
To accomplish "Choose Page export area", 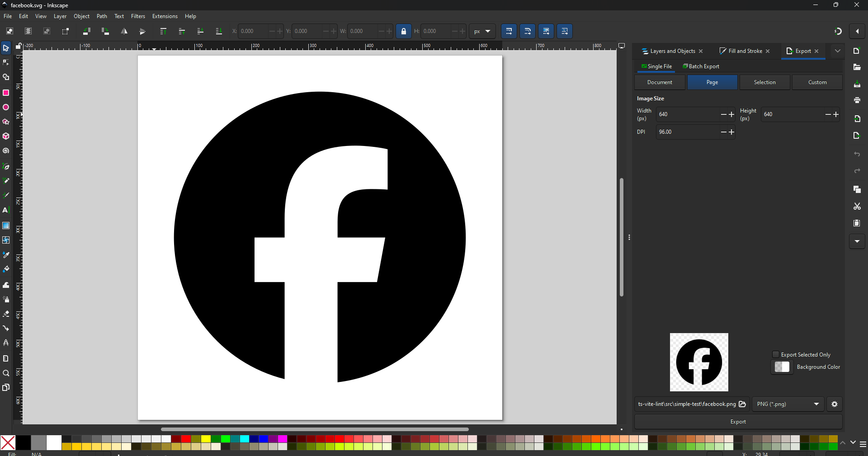I will point(712,82).
